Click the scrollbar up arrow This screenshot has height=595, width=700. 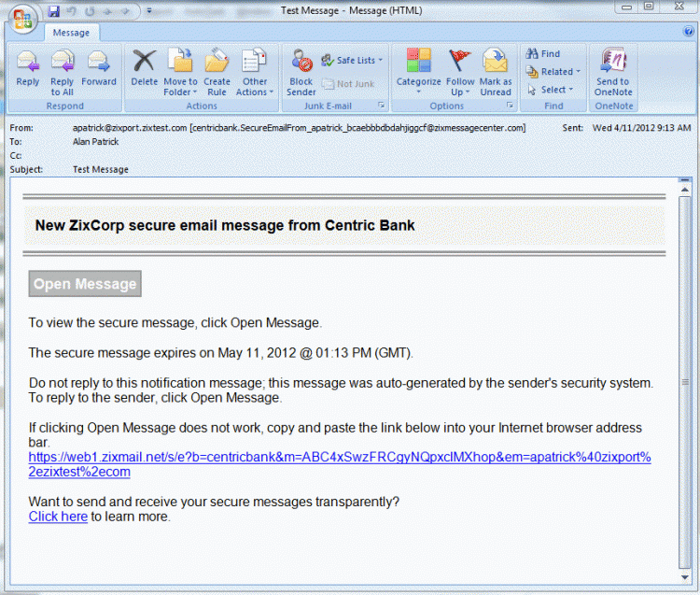coord(684,191)
